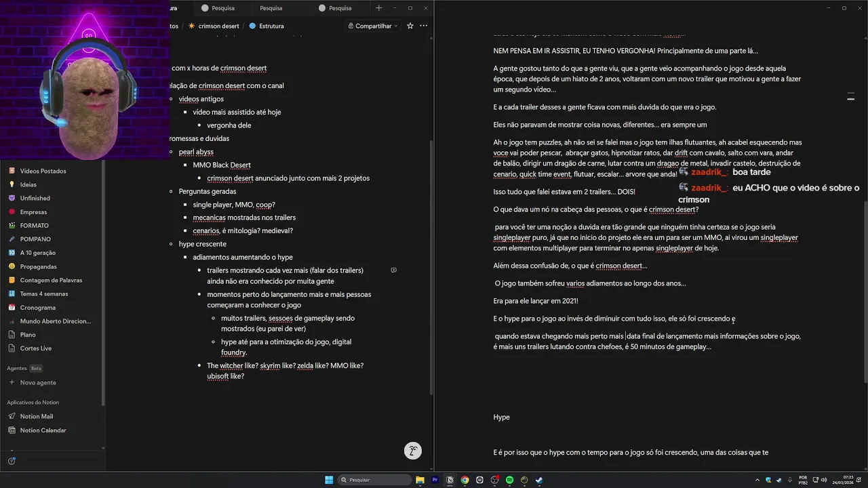
Task: Click the Contagem de Palavras icon
Action: click(x=12, y=280)
